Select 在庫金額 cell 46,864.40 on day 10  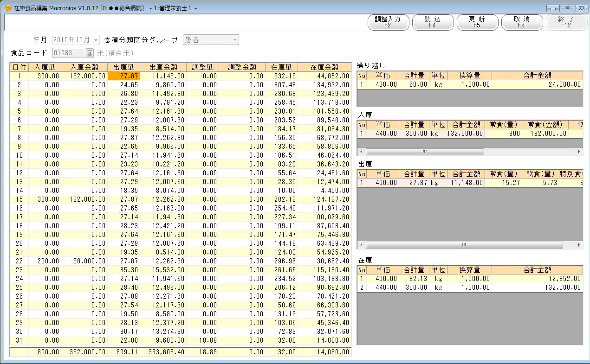pos(324,155)
